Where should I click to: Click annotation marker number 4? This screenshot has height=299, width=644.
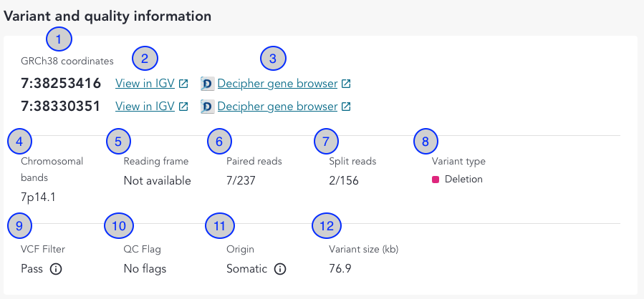point(20,142)
